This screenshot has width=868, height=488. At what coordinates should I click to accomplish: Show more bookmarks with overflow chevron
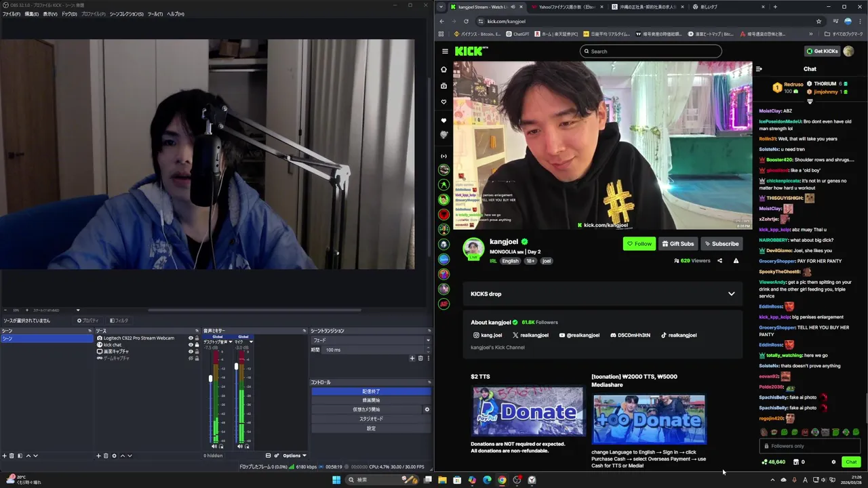(810, 34)
